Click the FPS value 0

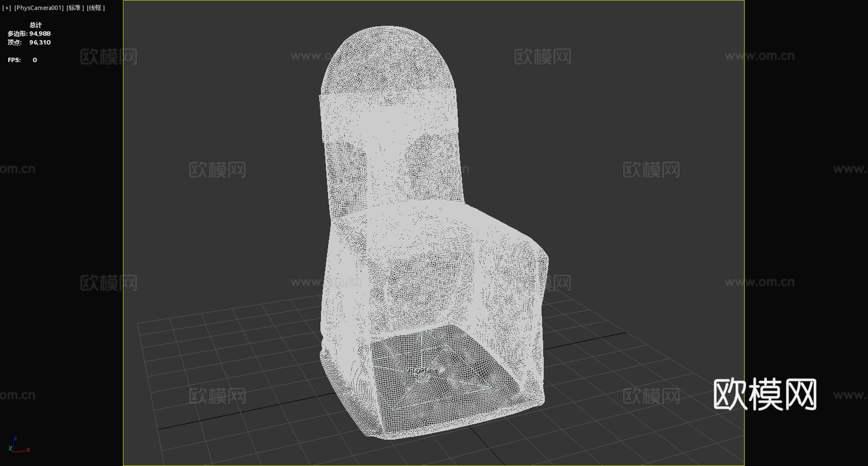[35, 60]
